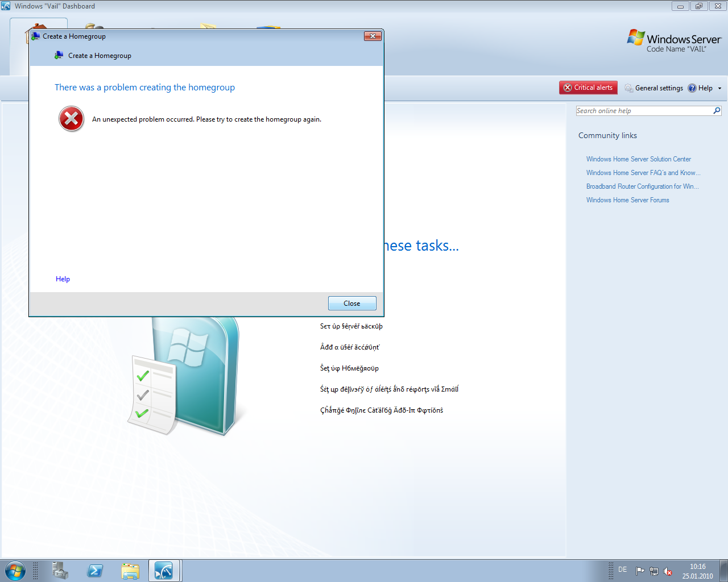Expand the Help dropdown arrow

pos(719,88)
